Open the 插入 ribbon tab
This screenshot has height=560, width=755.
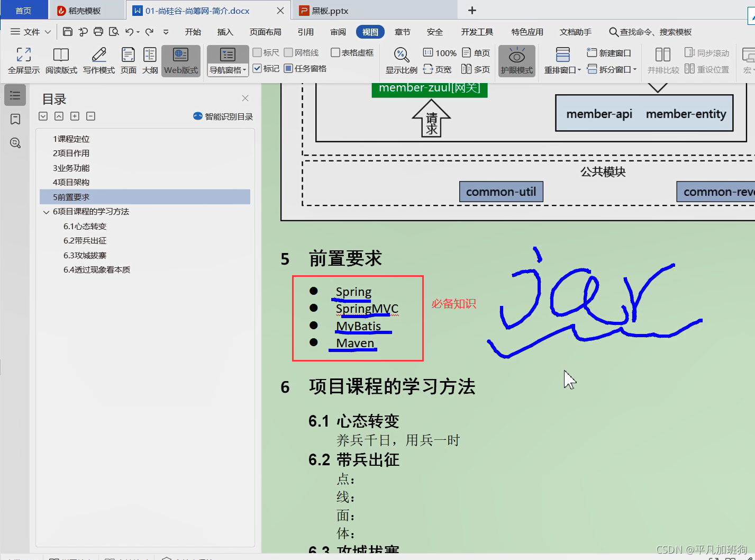point(225,32)
